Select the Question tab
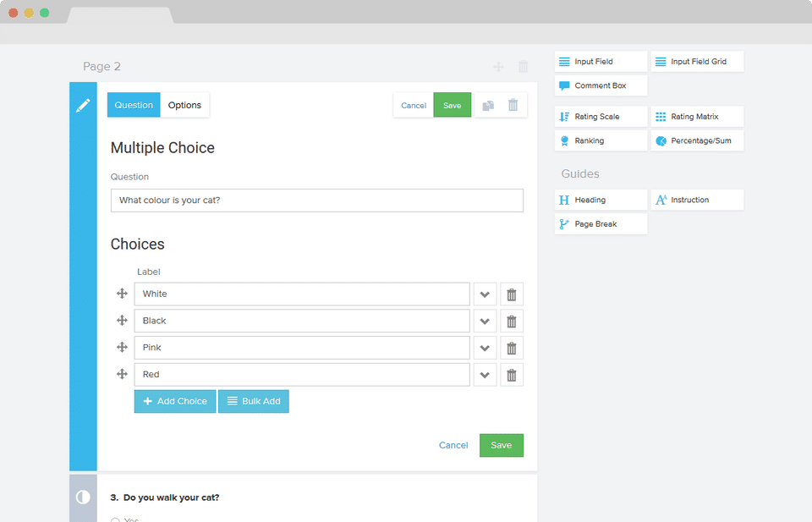Screen dimensions: 812x522 134,105
